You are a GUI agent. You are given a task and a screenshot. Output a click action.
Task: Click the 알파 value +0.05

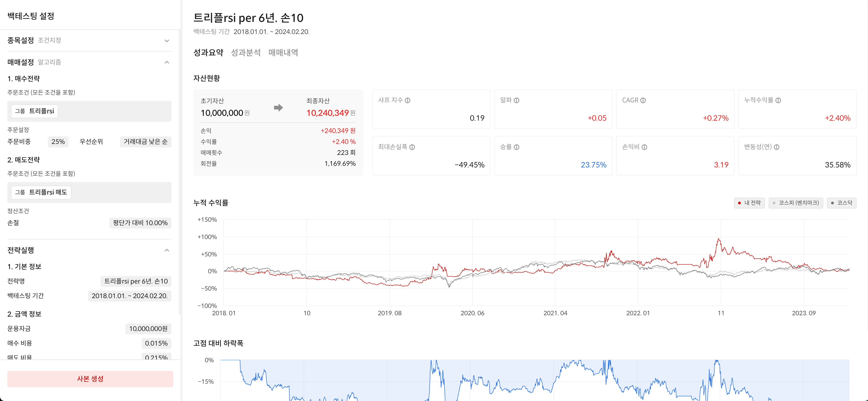tap(597, 118)
